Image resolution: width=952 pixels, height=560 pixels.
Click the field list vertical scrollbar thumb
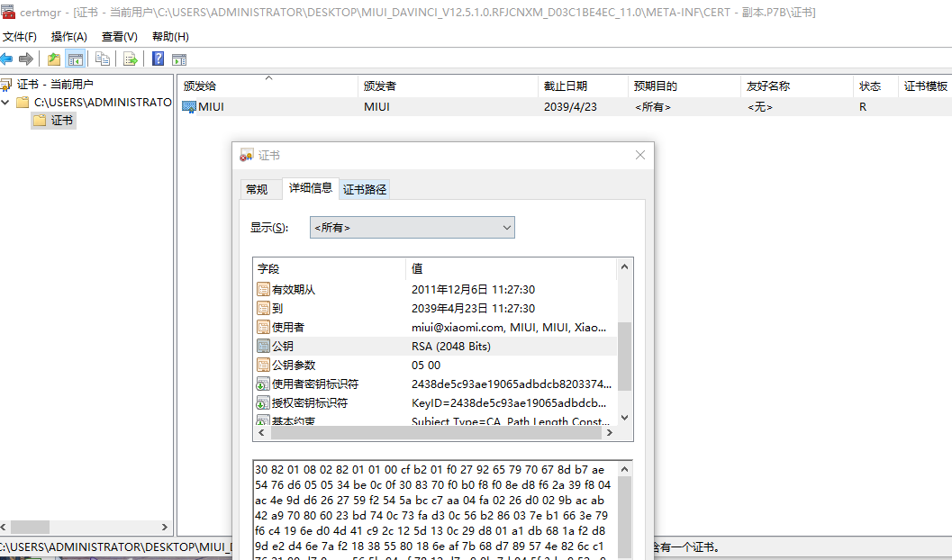click(625, 357)
